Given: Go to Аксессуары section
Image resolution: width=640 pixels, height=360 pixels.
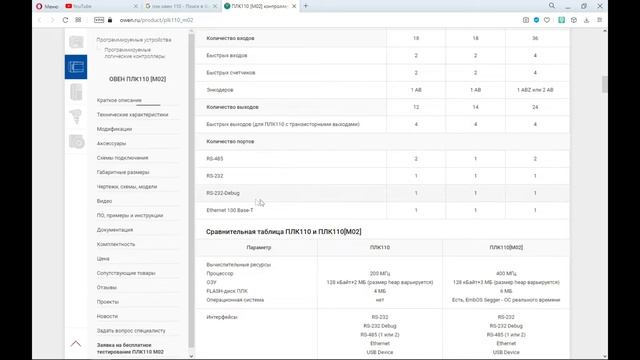Looking at the screenshot, I should [x=111, y=144].
